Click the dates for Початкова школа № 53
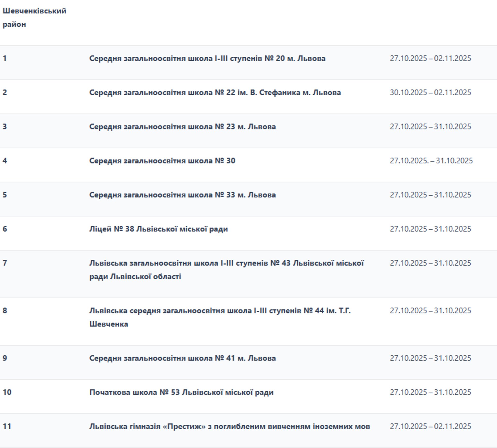The width and height of the screenshot is (497, 448). point(430,393)
